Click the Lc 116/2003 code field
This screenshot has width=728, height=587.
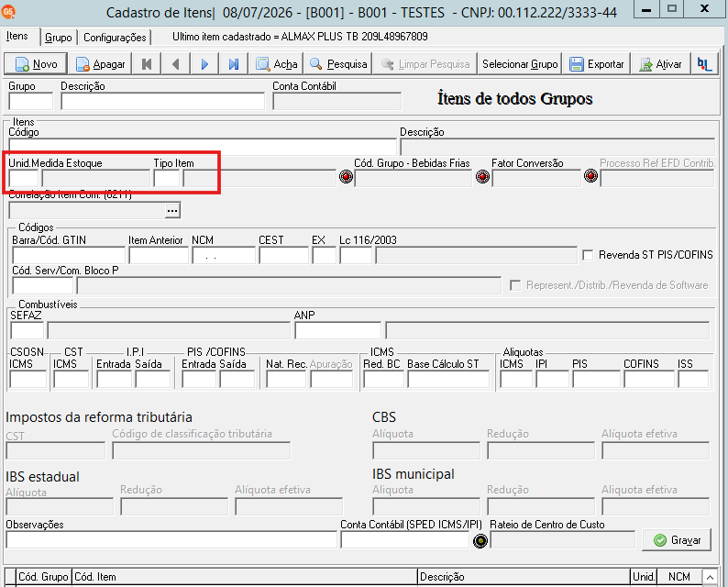[x=356, y=255]
